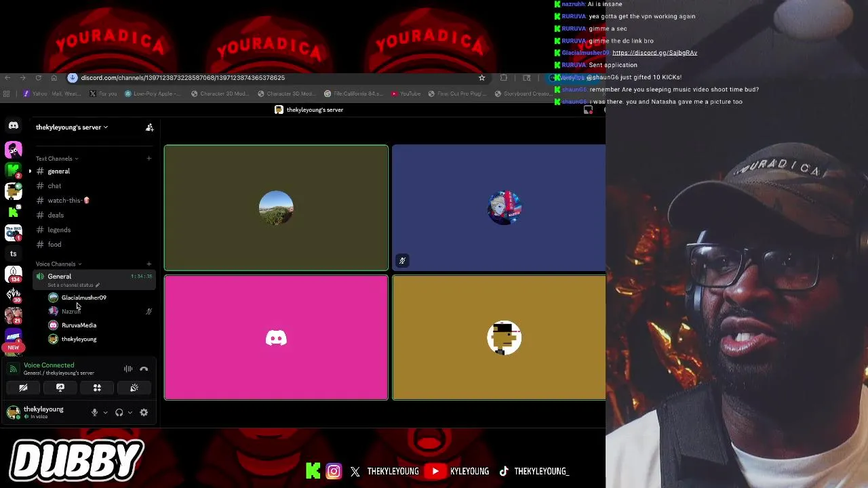Open user settings gear
The image size is (868, 488).
point(144,412)
